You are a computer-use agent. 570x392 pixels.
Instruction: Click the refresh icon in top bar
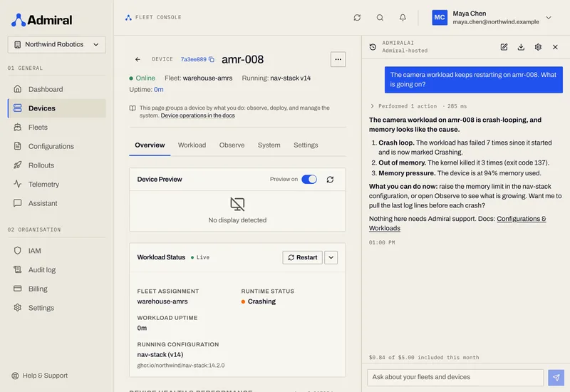pyautogui.click(x=357, y=17)
